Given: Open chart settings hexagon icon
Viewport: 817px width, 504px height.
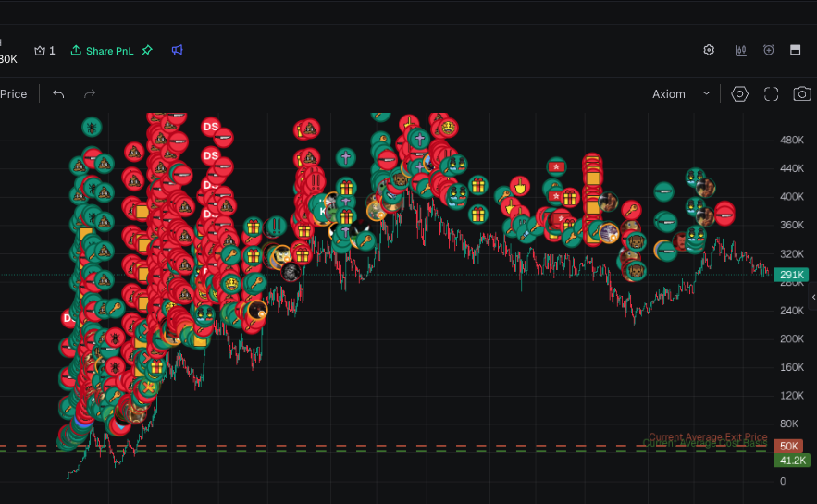Looking at the screenshot, I should [739, 93].
